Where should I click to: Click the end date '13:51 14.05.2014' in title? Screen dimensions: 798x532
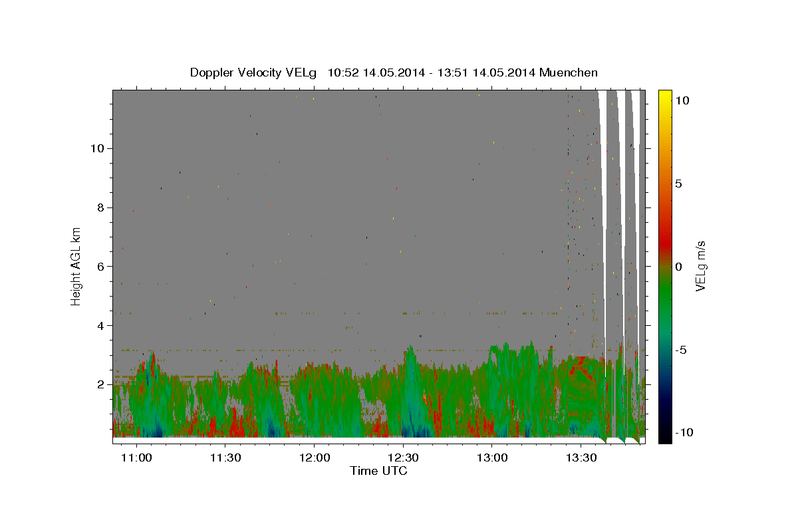click(x=488, y=72)
